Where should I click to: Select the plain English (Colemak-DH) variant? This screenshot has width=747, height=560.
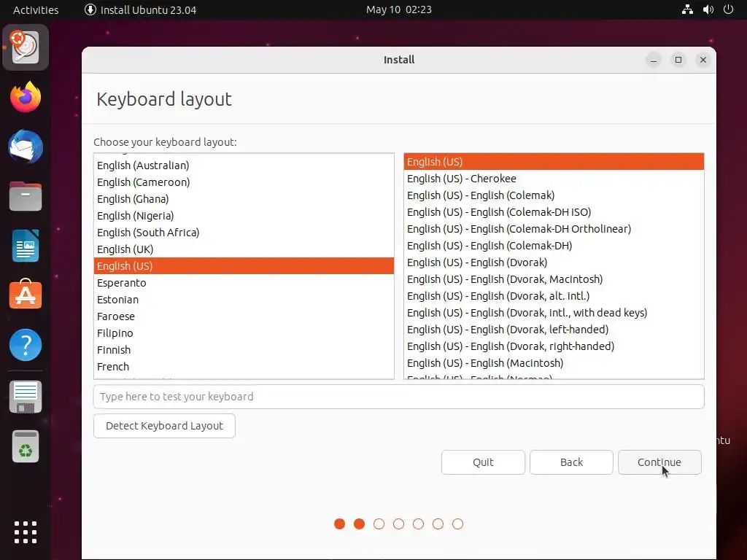(x=554, y=246)
